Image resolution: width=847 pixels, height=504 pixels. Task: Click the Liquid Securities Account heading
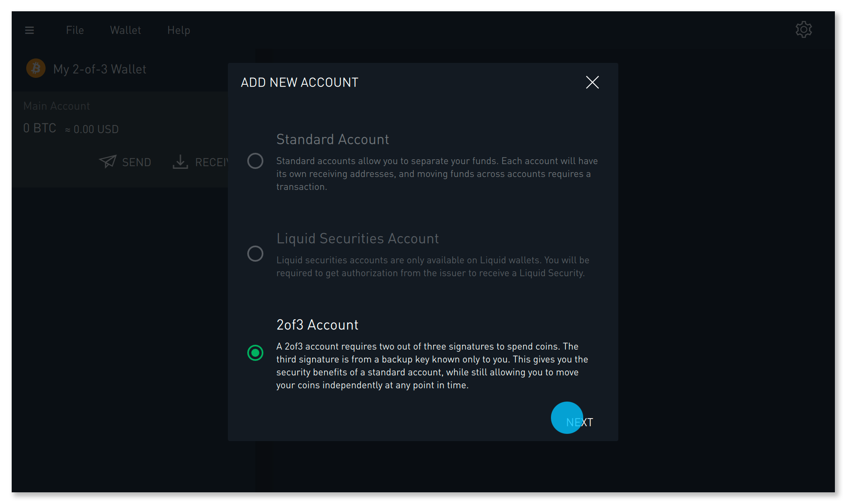[x=357, y=238]
